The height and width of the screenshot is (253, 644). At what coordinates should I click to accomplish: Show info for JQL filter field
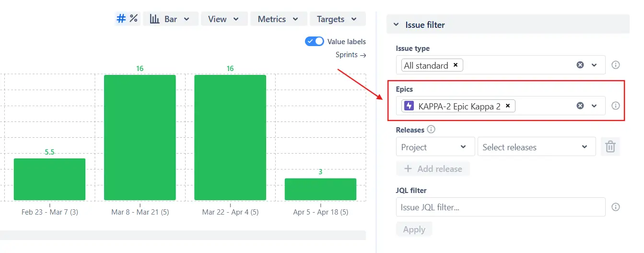pos(616,207)
